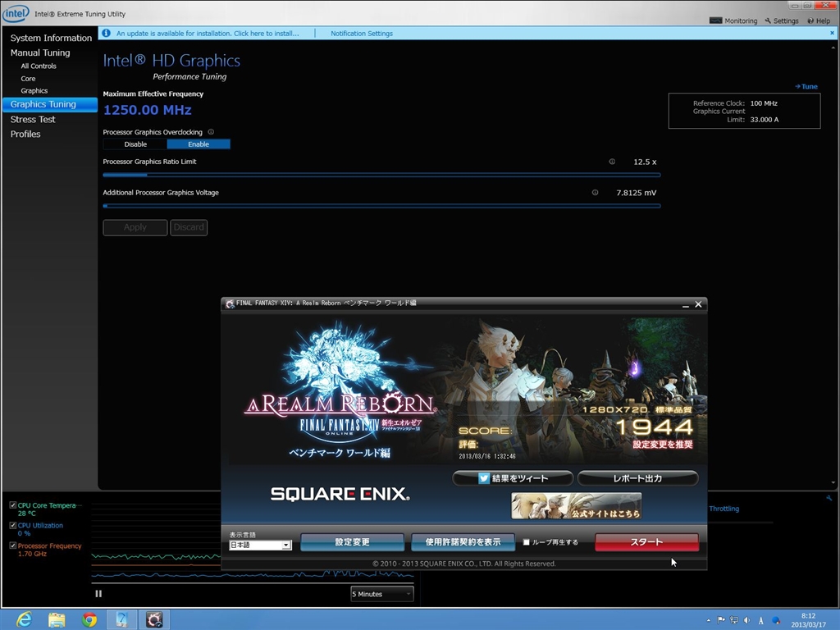
Task: Click settings change button in benchmark
Action: pyautogui.click(x=353, y=542)
